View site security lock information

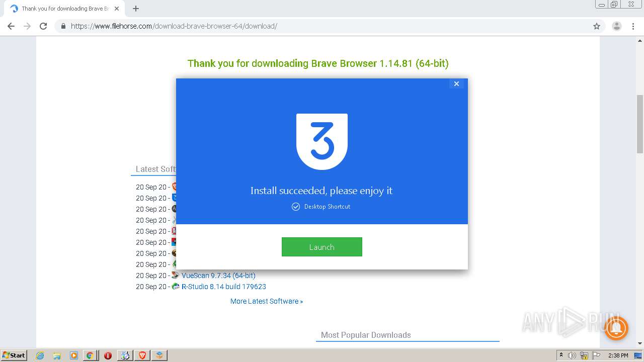[63, 26]
